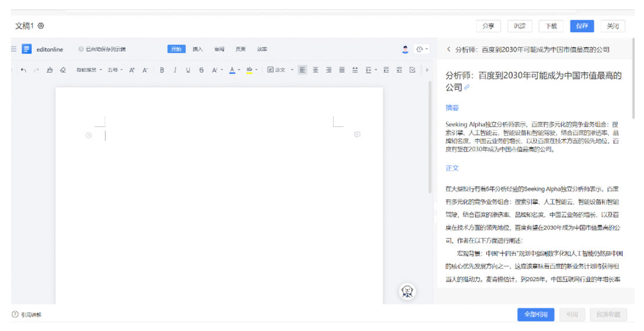Click the 全部引用 button
Viewport: 644px width, 331px height.
pos(536,314)
